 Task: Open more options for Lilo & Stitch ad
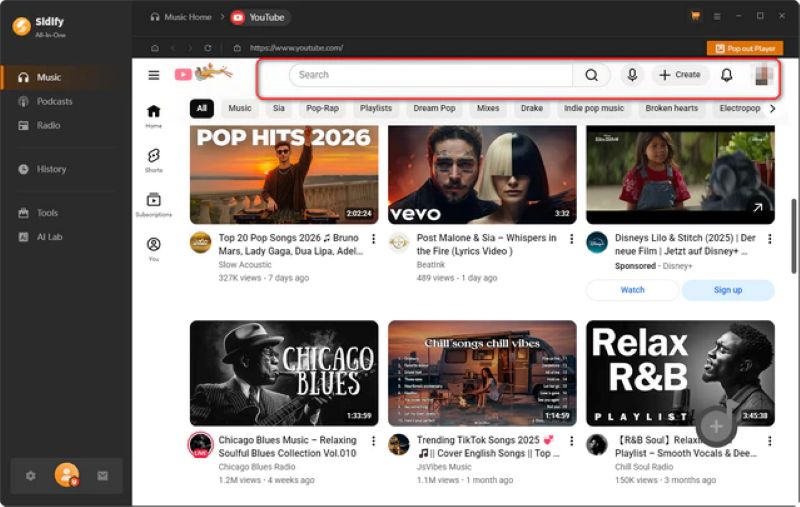click(x=769, y=239)
